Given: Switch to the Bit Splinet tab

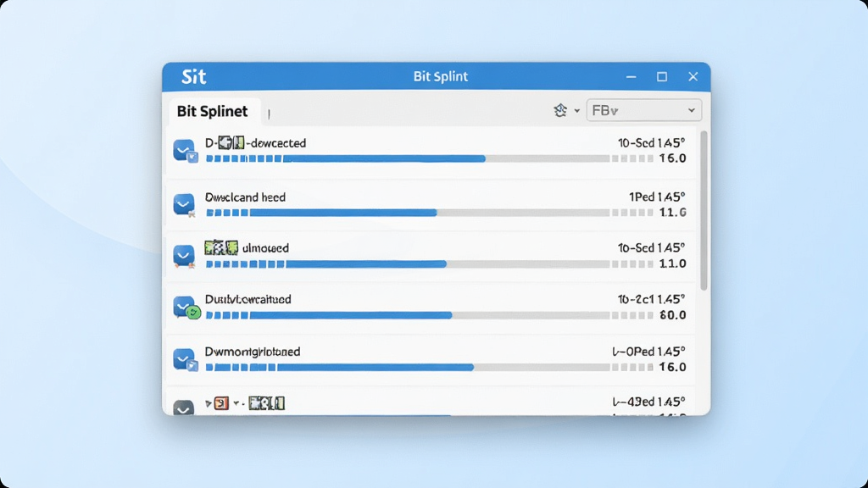Looking at the screenshot, I should [x=212, y=111].
